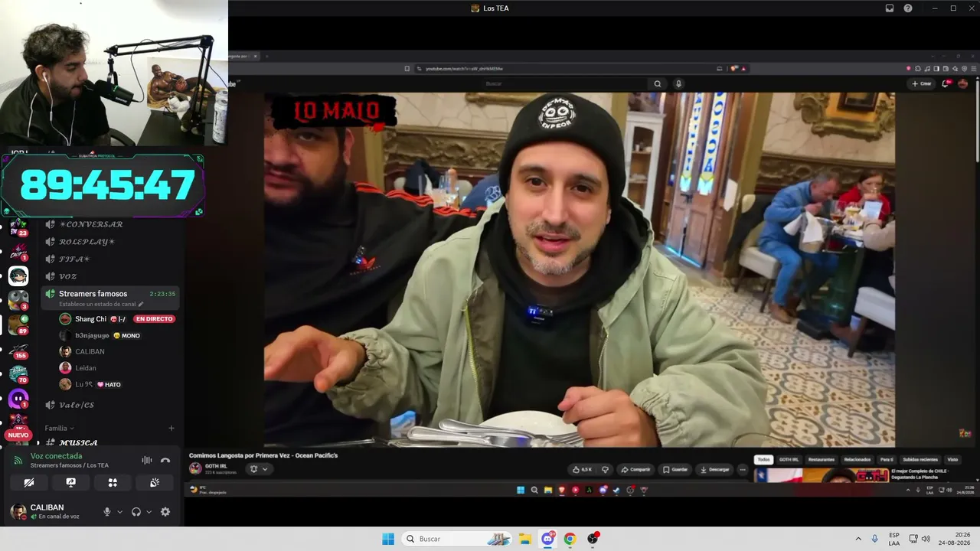Viewport: 980px width, 551px height.
Task: Click the Guardar save button
Action: coord(675,469)
